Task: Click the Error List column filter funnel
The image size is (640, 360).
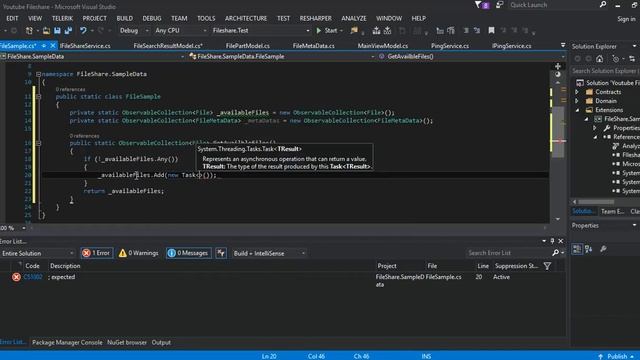Action: coord(547,266)
